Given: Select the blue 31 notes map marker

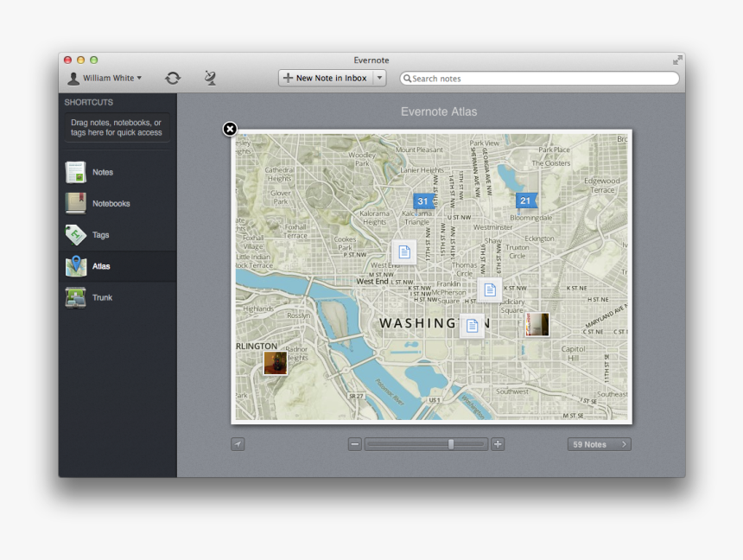Looking at the screenshot, I should point(422,201).
